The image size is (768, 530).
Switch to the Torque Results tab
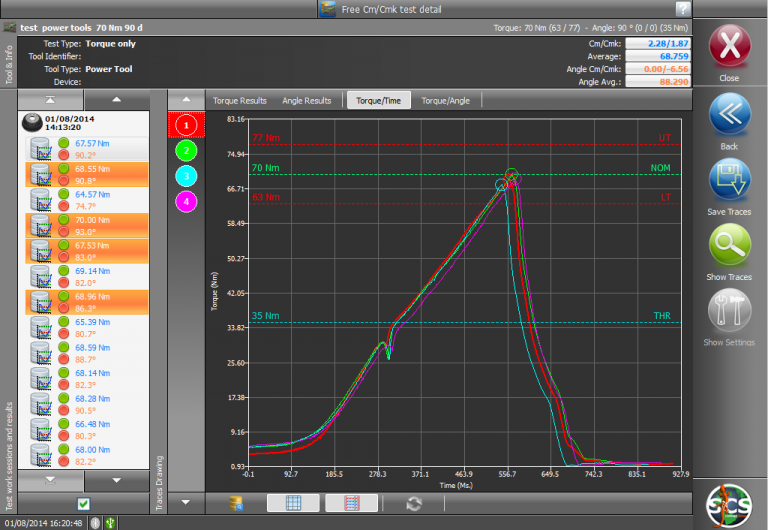click(238, 100)
